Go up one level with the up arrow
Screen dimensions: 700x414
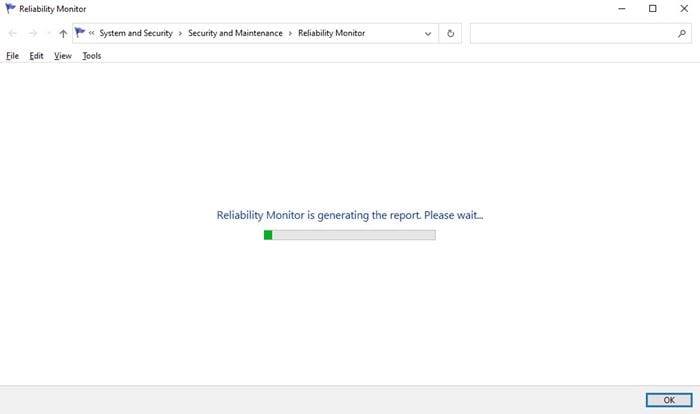click(x=63, y=33)
